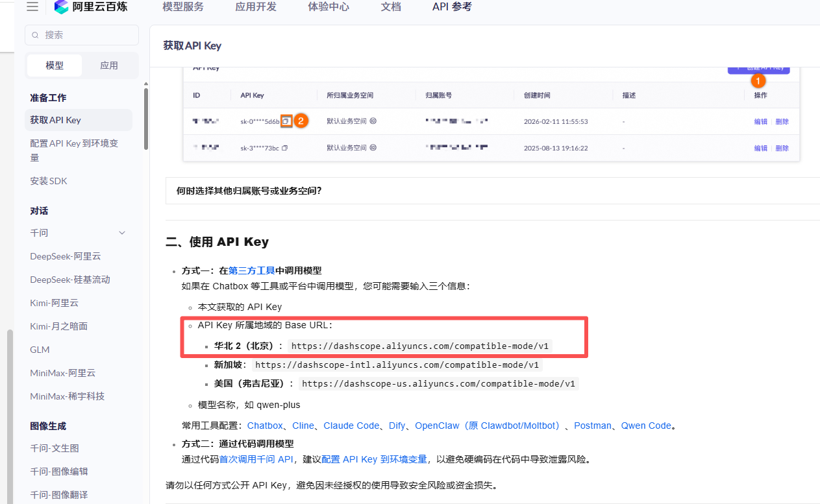Click the 新加坡 dashscope-intl URL
The height and width of the screenshot is (504, 820).
(397, 365)
